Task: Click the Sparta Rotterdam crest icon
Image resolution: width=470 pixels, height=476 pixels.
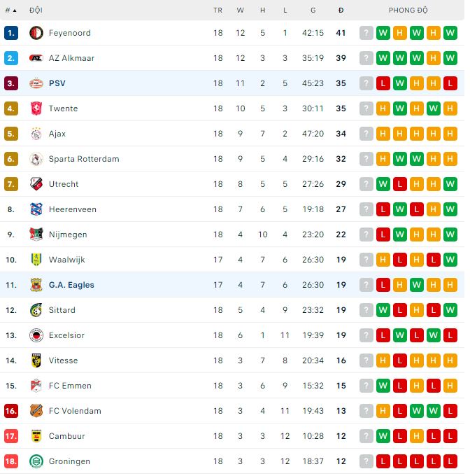Action: click(36, 159)
